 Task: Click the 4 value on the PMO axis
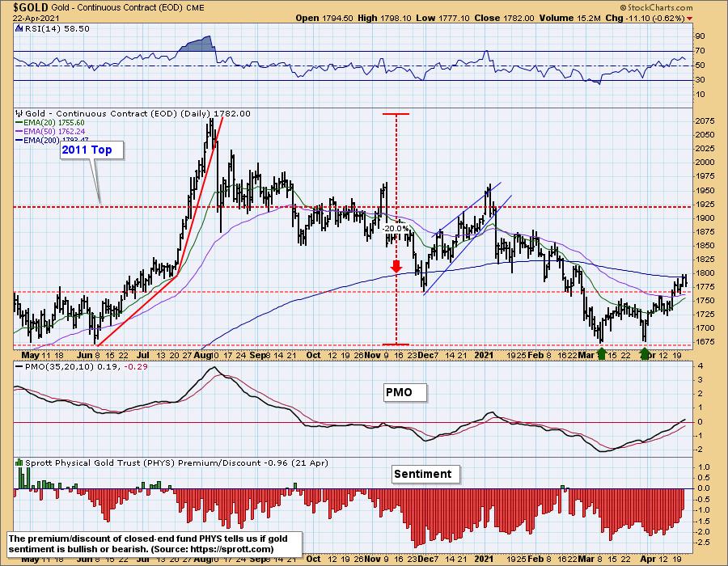click(700, 366)
